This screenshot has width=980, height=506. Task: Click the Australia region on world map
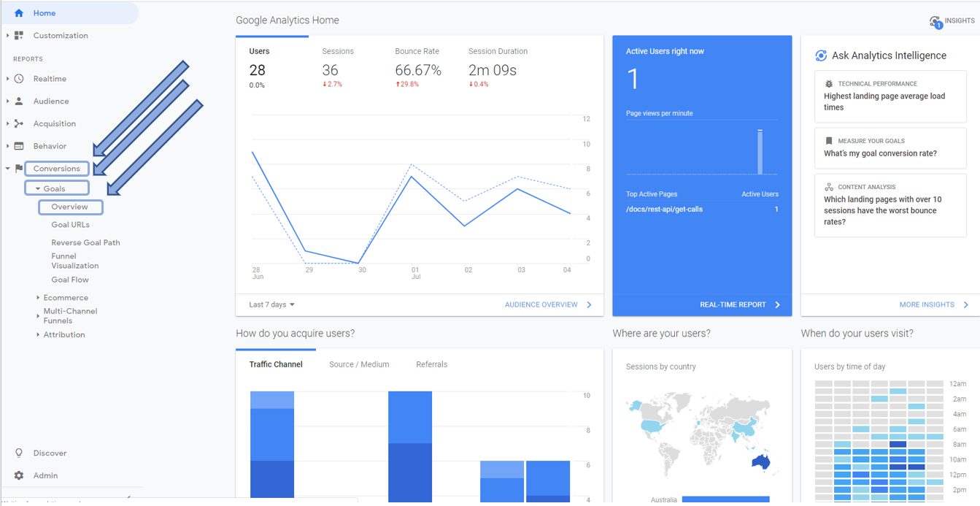coord(760,461)
